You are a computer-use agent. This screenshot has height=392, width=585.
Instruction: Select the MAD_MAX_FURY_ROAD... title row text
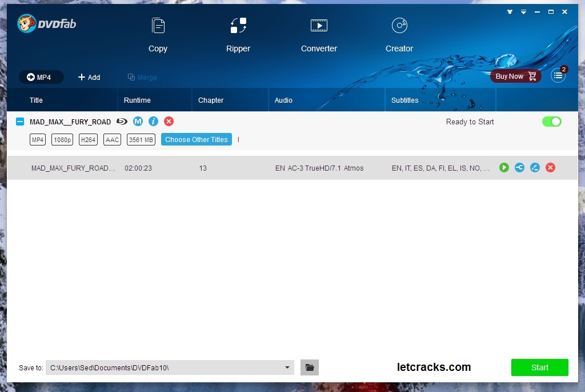pos(73,168)
